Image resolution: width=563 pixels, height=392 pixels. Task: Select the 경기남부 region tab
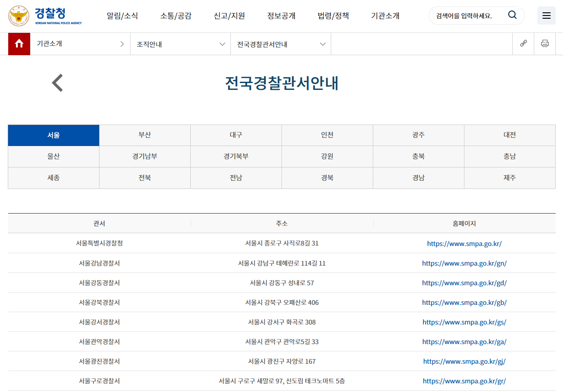(145, 157)
